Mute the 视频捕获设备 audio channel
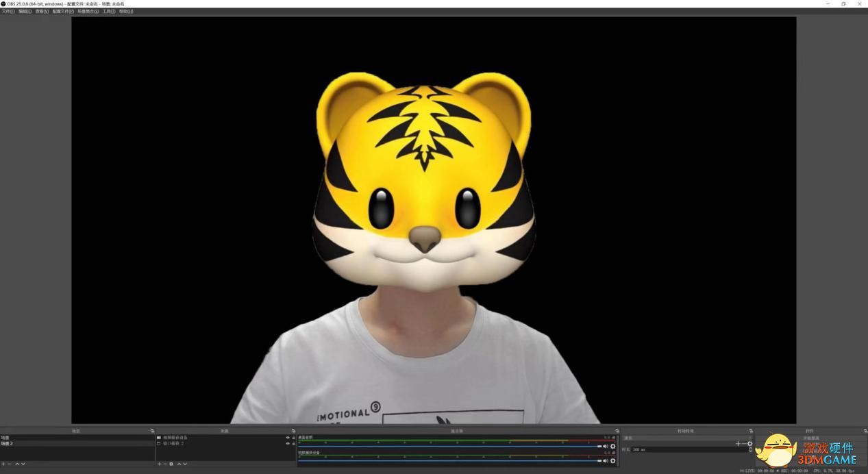The width and height of the screenshot is (868, 474). pyautogui.click(x=606, y=461)
